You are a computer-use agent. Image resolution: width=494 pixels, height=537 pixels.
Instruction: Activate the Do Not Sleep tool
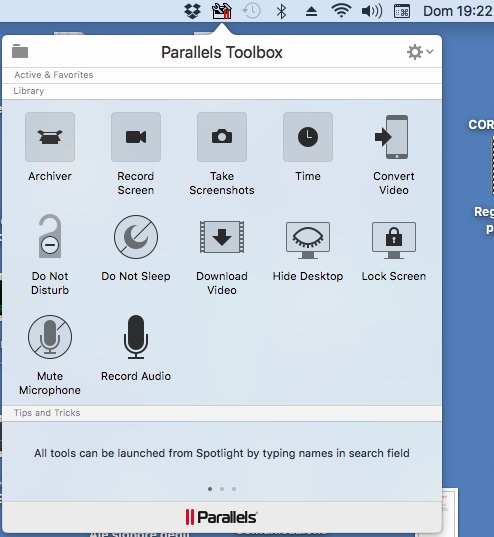coord(136,237)
